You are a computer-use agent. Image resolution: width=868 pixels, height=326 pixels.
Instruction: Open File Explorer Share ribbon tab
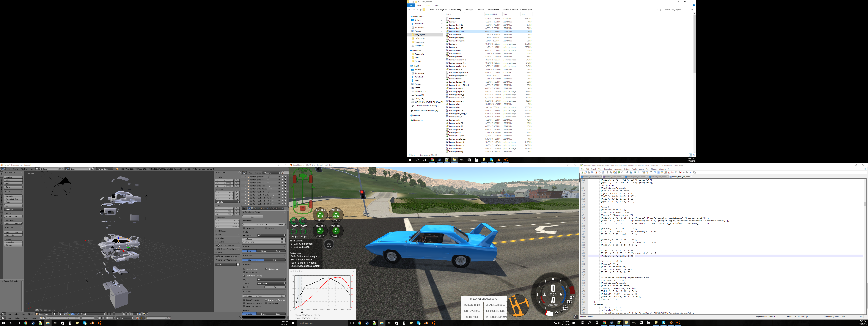[x=428, y=5]
